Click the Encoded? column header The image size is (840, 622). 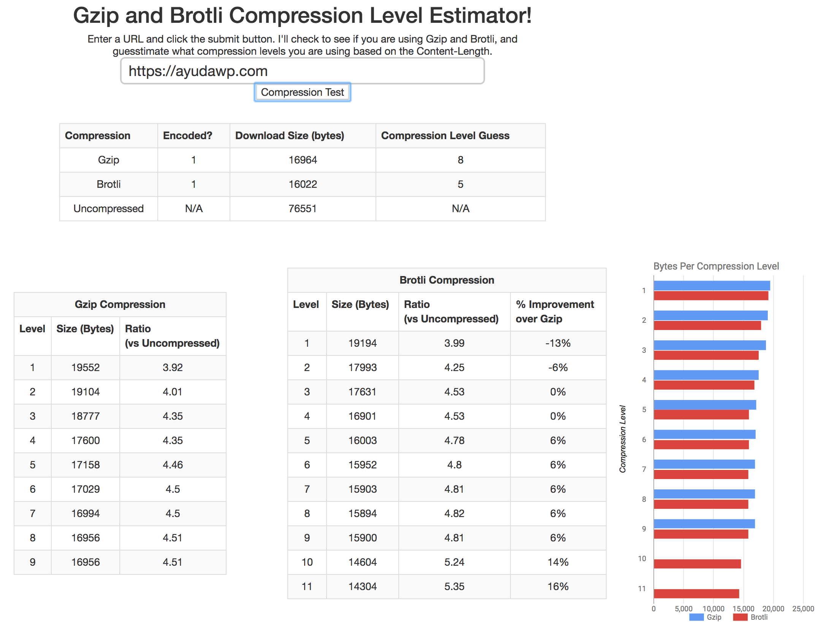pyautogui.click(x=187, y=136)
